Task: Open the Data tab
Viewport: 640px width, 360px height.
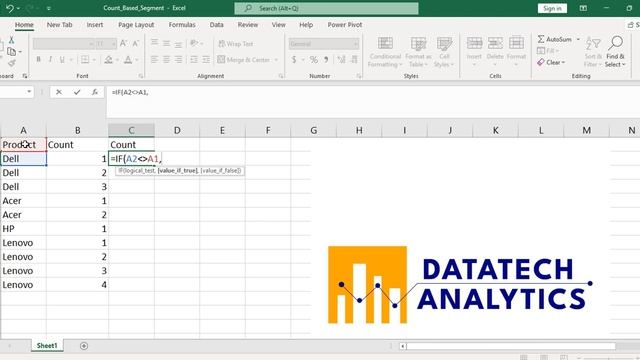Action: pyautogui.click(x=216, y=25)
